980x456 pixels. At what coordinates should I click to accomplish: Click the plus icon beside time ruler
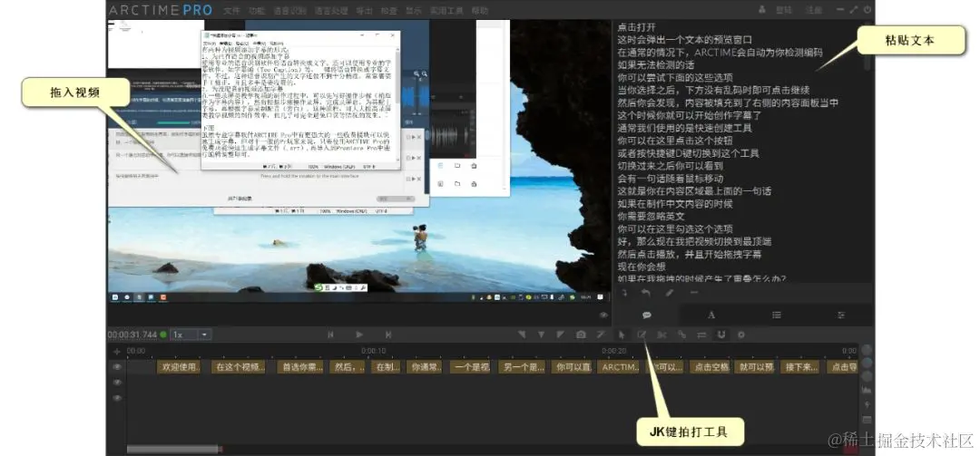tap(117, 352)
